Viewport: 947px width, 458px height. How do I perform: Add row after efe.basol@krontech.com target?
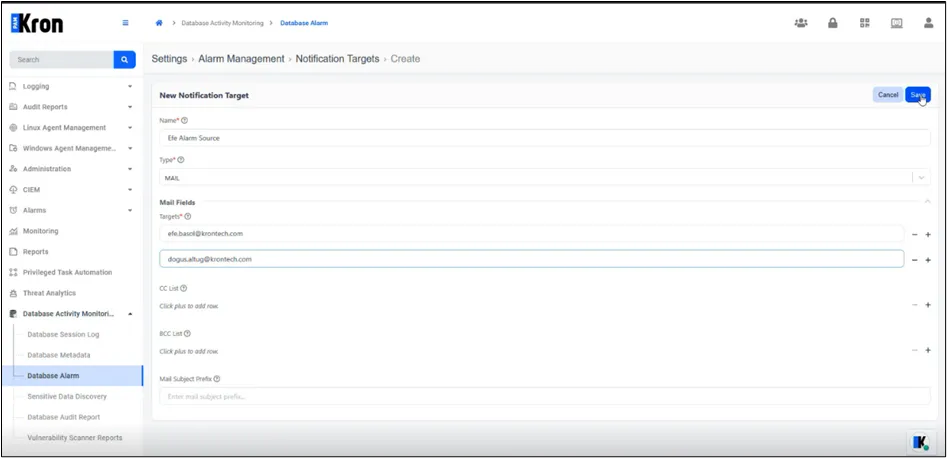pyautogui.click(x=928, y=234)
